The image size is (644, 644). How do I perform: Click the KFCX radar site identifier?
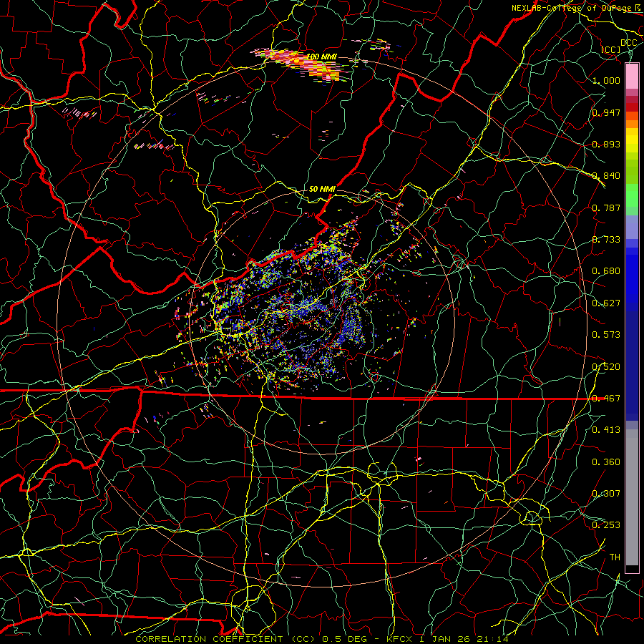[x=401, y=639]
